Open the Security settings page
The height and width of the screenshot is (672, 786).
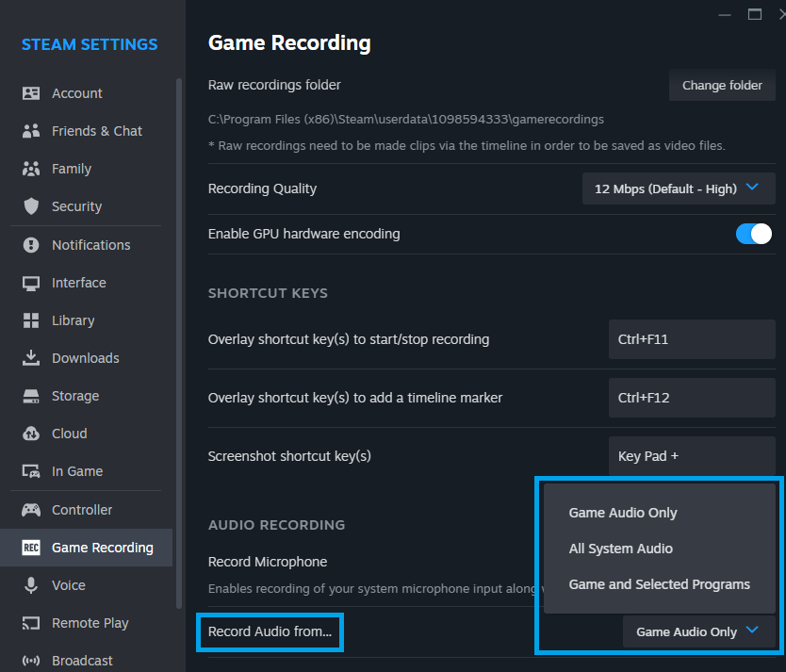pos(86,206)
